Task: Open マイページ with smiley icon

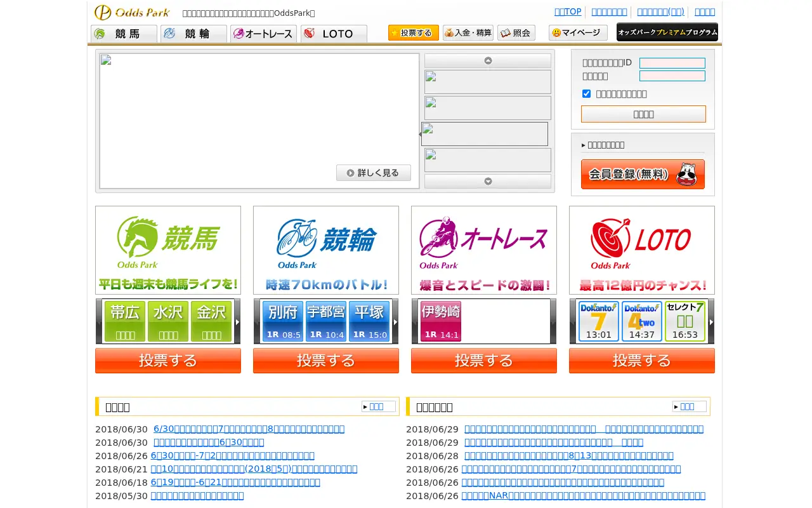Action: coord(578,32)
